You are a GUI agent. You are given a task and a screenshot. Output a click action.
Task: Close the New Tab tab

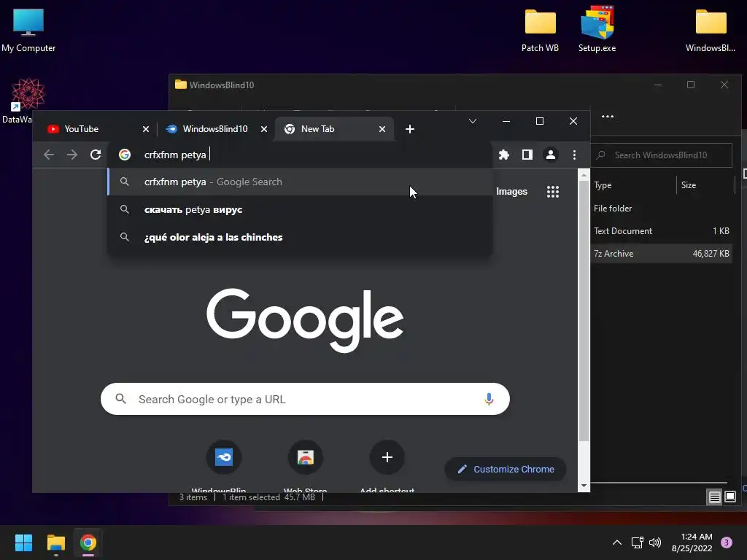click(x=382, y=129)
